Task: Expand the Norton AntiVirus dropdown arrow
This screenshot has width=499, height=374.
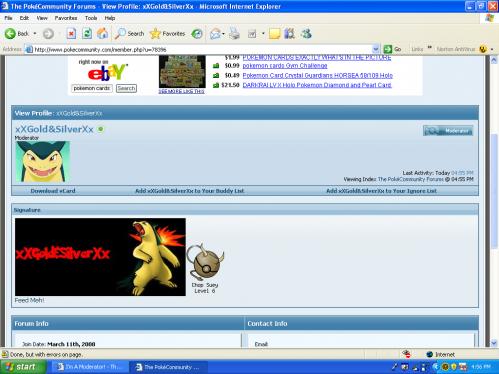Action: coord(492,49)
